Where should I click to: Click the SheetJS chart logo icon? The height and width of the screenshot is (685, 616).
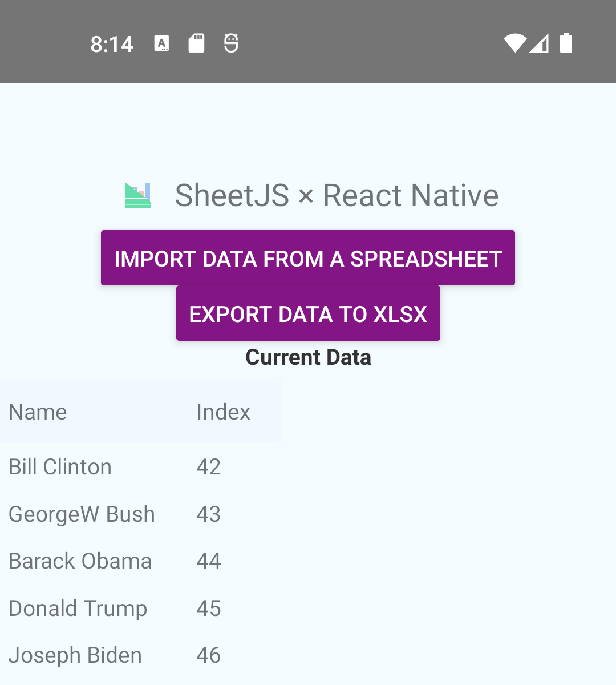[x=137, y=195]
